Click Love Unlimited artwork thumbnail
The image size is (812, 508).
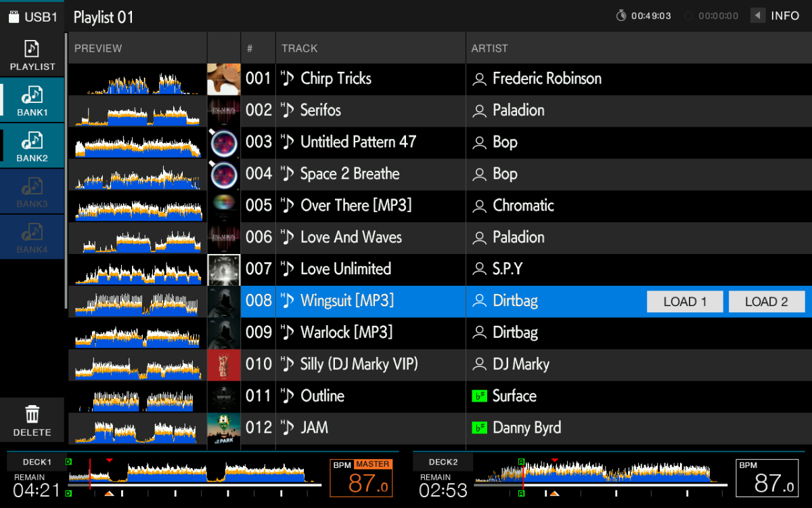pyautogui.click(x=223, y=270)
